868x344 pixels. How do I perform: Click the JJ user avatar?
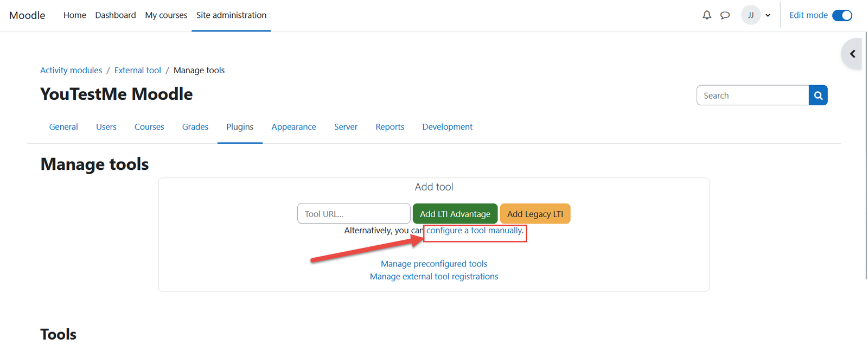coord(750,15)
